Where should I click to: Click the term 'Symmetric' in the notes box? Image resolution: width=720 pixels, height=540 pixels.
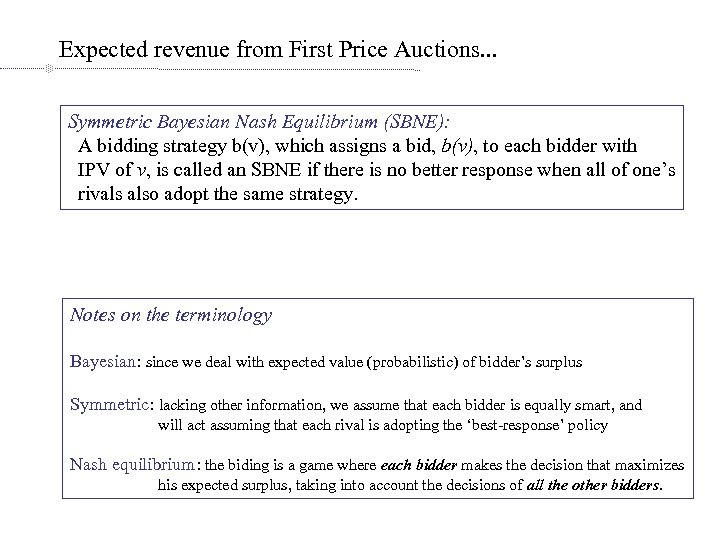[x=110, y=405]
